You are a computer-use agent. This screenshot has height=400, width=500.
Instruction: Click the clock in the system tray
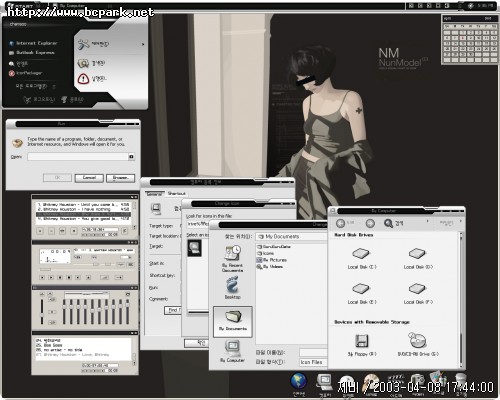tap(485, 6)
